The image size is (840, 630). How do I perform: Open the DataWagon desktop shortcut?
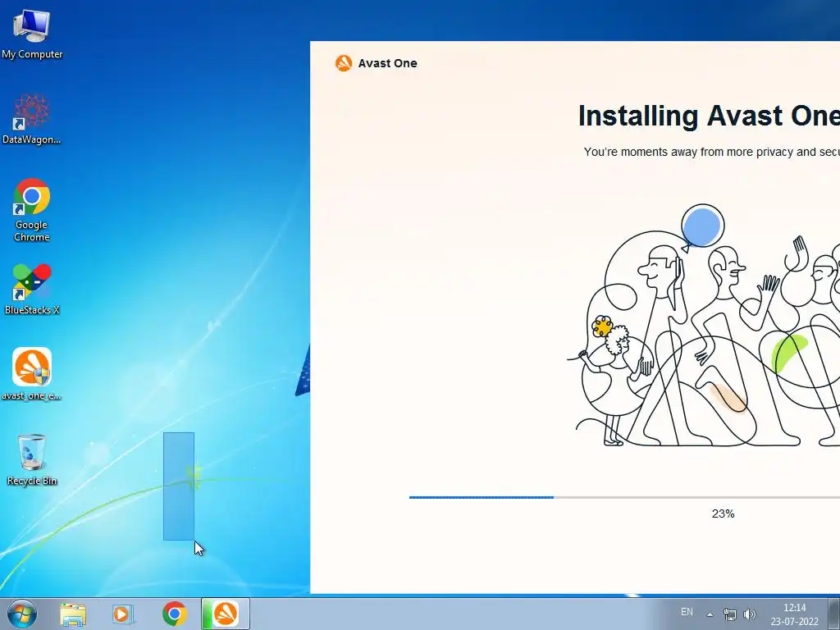(x=32, y=119)
